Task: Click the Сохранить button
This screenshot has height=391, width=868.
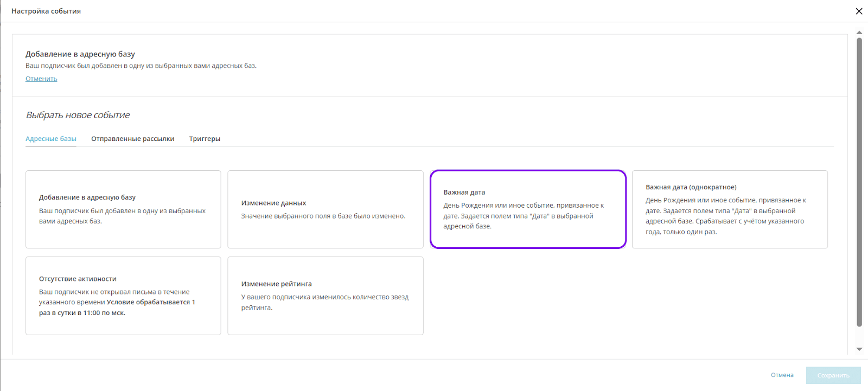Action: click(833, 375)
